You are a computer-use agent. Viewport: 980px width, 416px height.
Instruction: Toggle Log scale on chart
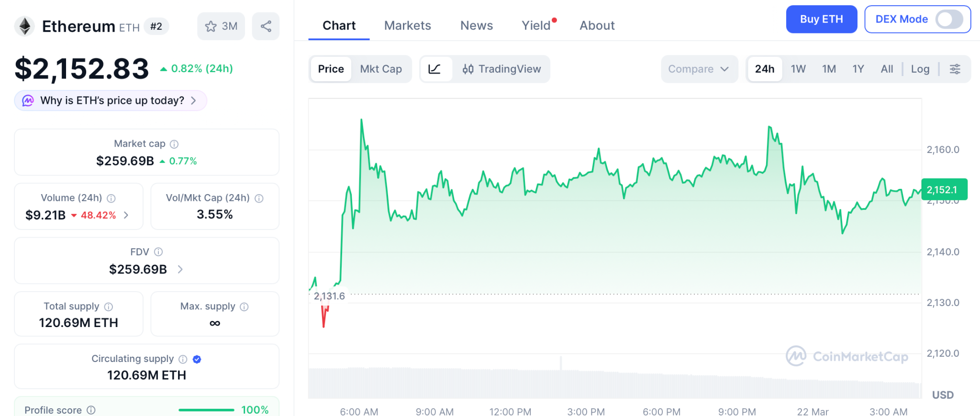tap(920, 69)
